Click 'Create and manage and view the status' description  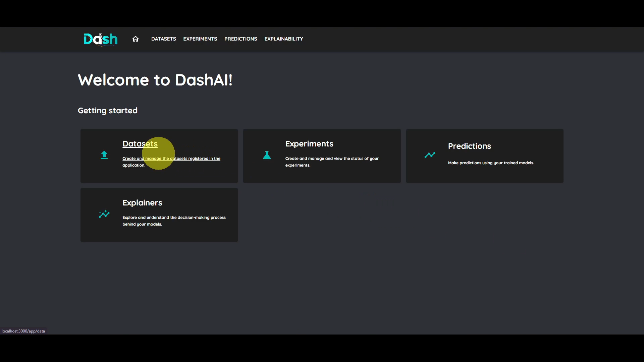(x=332, y=162)
